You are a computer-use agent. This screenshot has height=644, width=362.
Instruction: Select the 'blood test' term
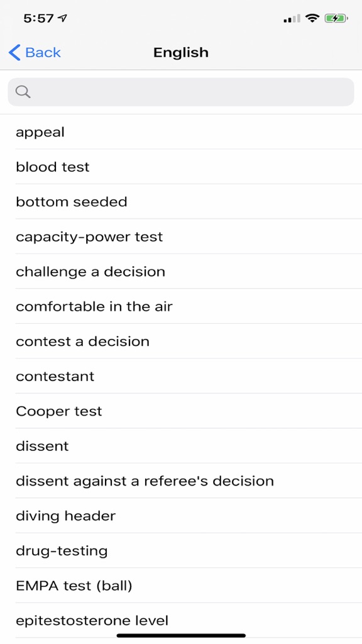[x=181, y=167]
